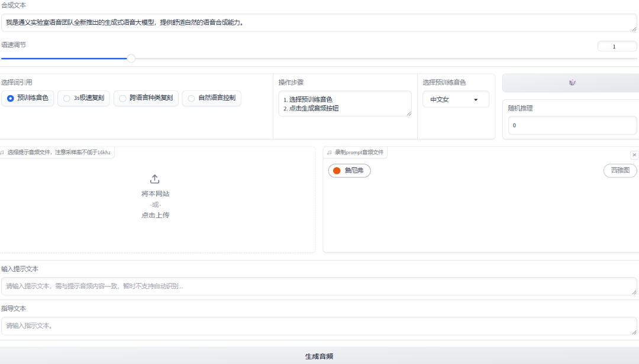Click the dice random seed icon
639x364 pixels.
tap(570, 82)
